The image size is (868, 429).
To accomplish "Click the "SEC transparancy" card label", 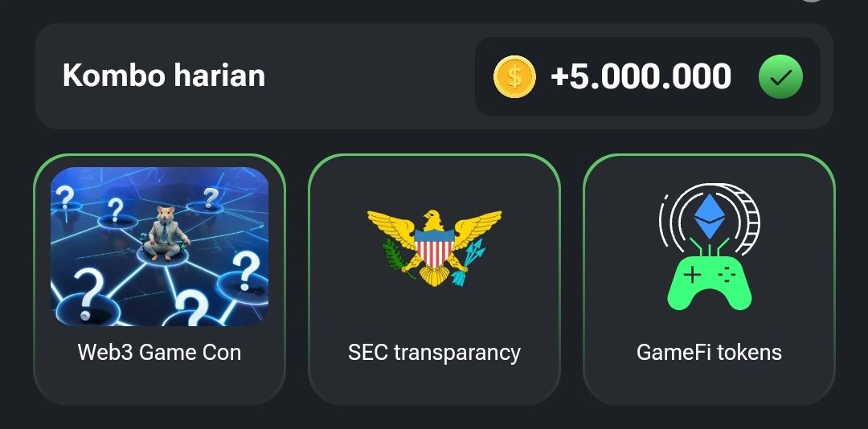I will coord(435,353).
